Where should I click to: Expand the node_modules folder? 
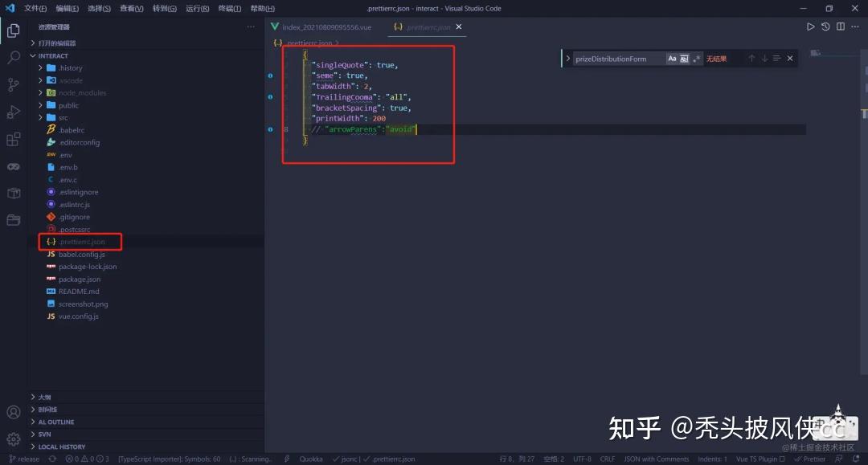point(82,93)
